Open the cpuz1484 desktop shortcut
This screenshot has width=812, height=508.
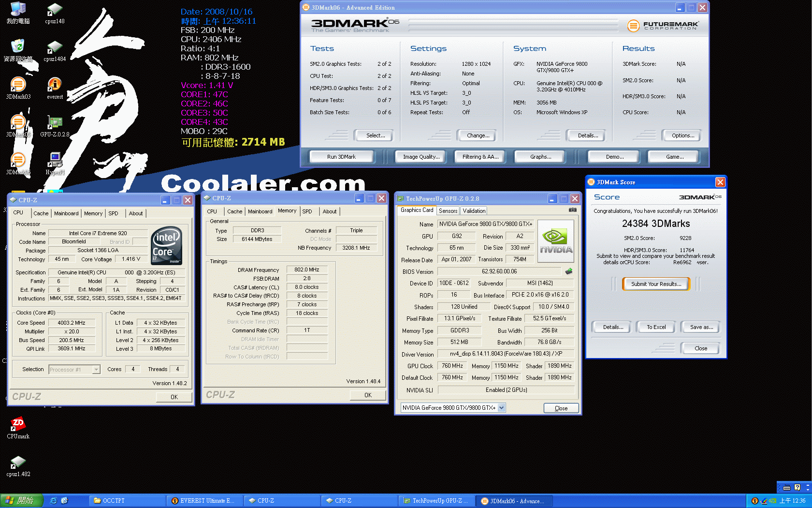pyautogui.click(x=55, y=51)
